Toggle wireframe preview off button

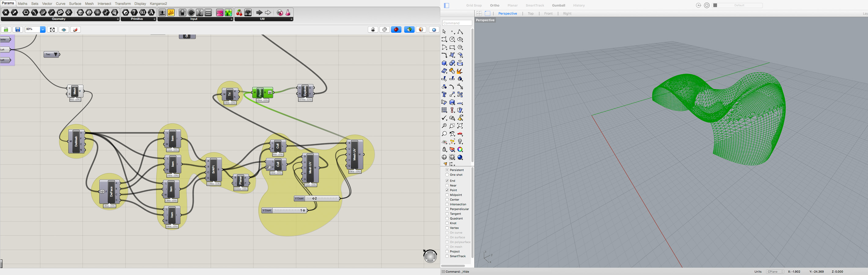(x=384, y=30)
